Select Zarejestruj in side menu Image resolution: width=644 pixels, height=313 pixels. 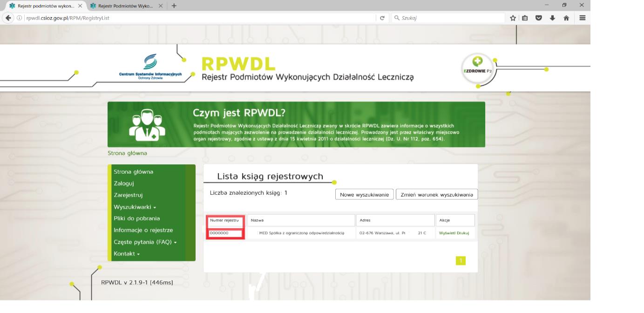128,195
